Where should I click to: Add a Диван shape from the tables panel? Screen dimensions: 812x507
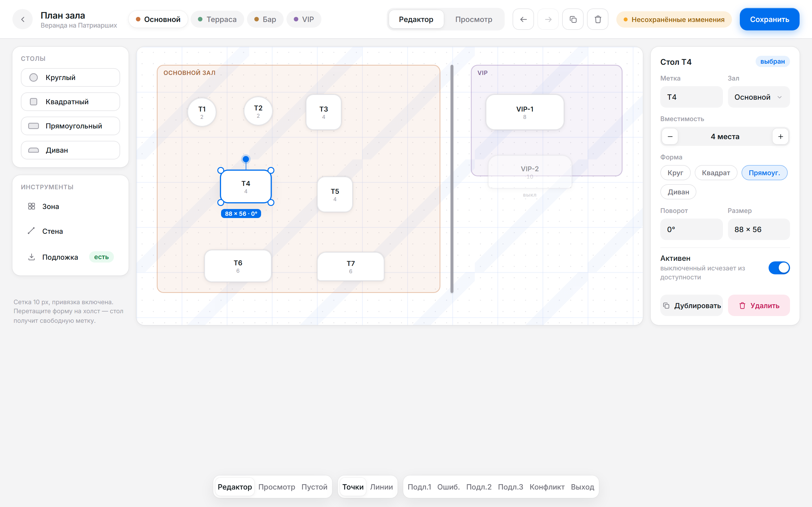pyautogui.click(x=70, y=150)
